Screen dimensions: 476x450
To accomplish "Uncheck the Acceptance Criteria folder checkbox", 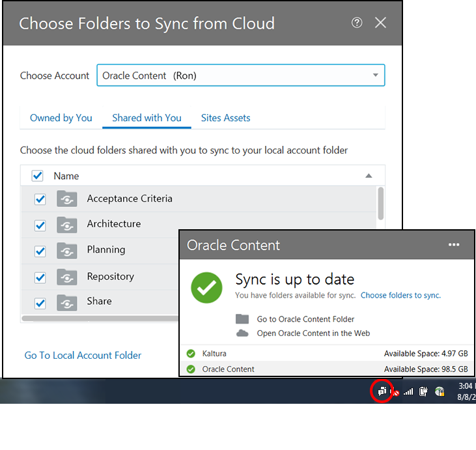I will coord(40,199).
